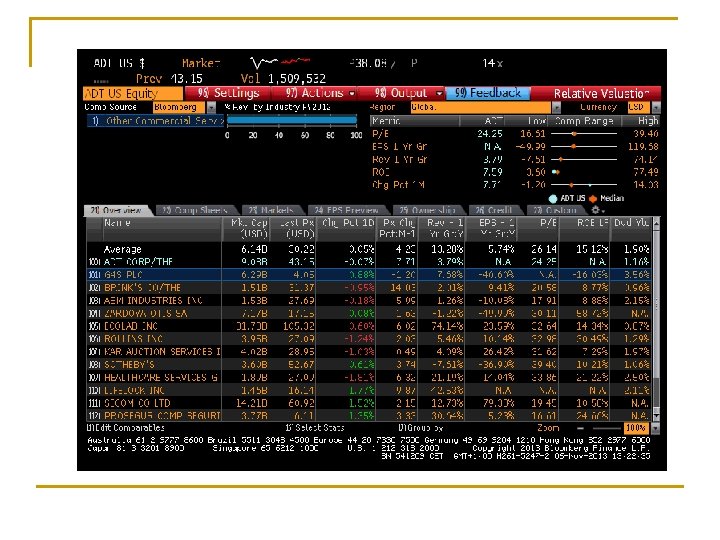Select the LIFELOCK INC row
720x540 pixels.
click(369, 390)
